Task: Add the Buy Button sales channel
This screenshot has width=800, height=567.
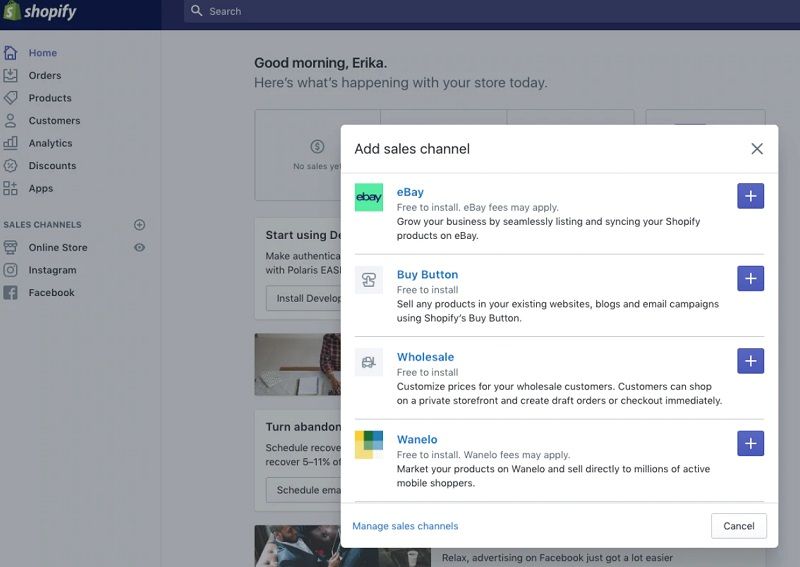Action: click(x=751, y=278)
